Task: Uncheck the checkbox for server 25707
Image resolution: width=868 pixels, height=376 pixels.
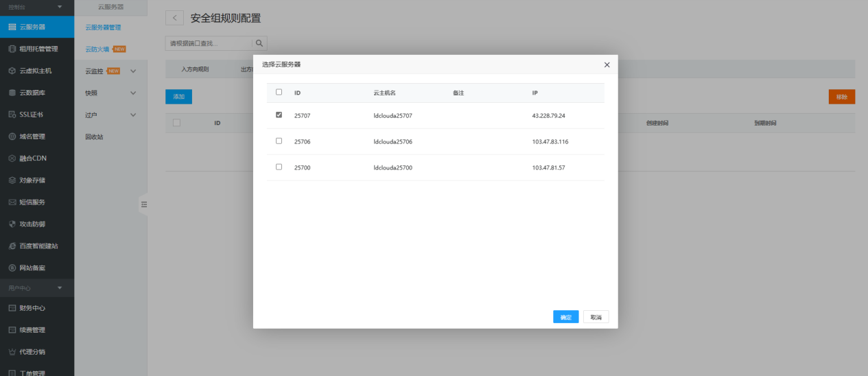Action: click(279, 115)
